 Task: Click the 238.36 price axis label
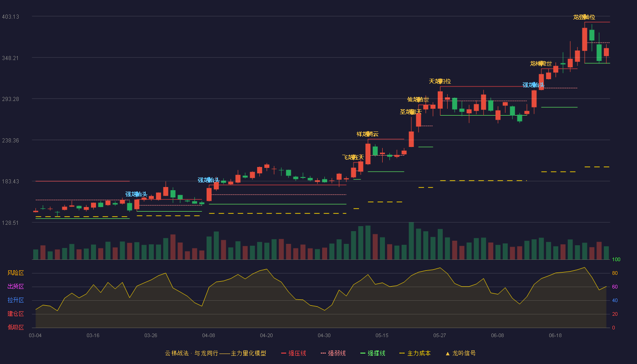click(10, 140)
